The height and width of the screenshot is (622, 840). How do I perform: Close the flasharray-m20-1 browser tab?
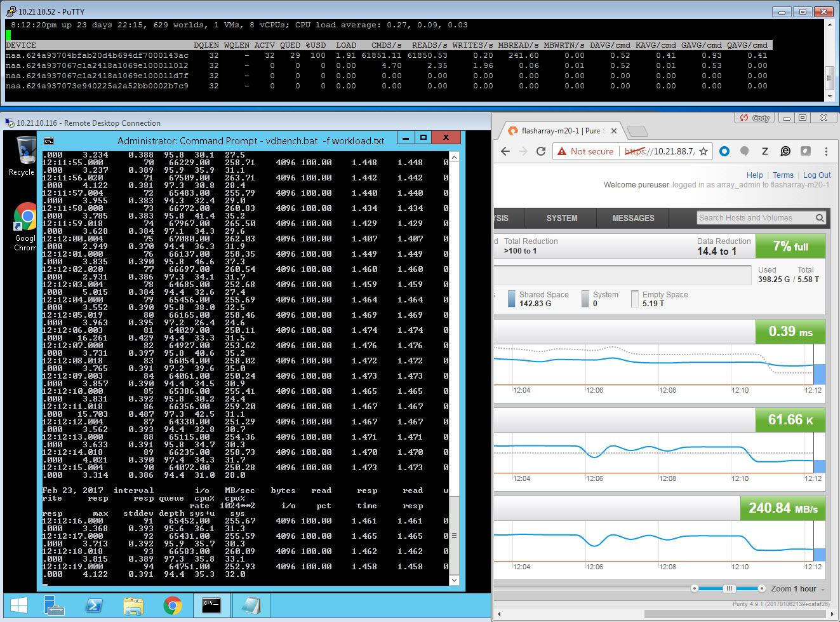[x=613, y=131]
